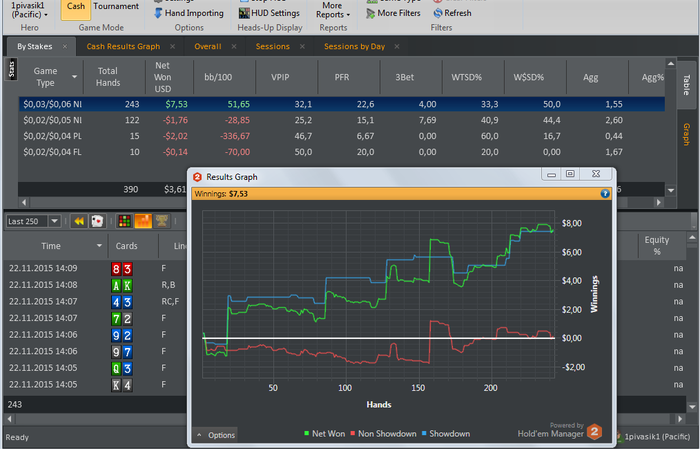Click the blue Showdown legend swatch
Image resolution: width=700 pixels, height=449 pixels.
[x=424, y=433]
